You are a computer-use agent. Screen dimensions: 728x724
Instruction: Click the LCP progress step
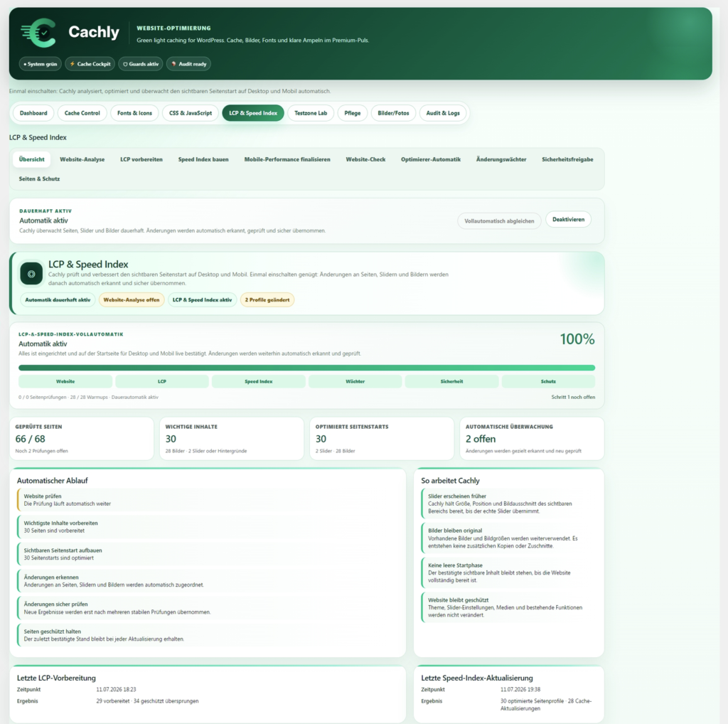pos(162,381)
